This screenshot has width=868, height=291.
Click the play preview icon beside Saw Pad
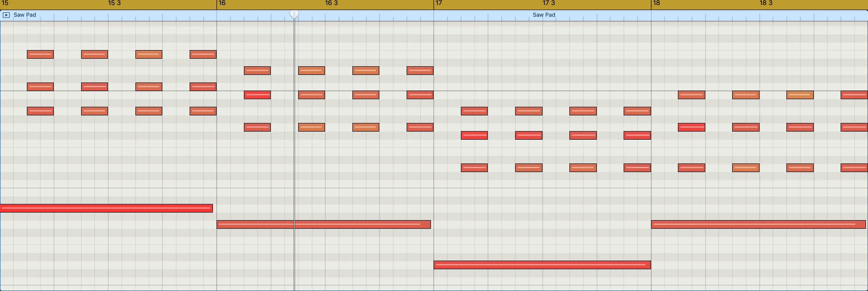click(x=6, y=15)
